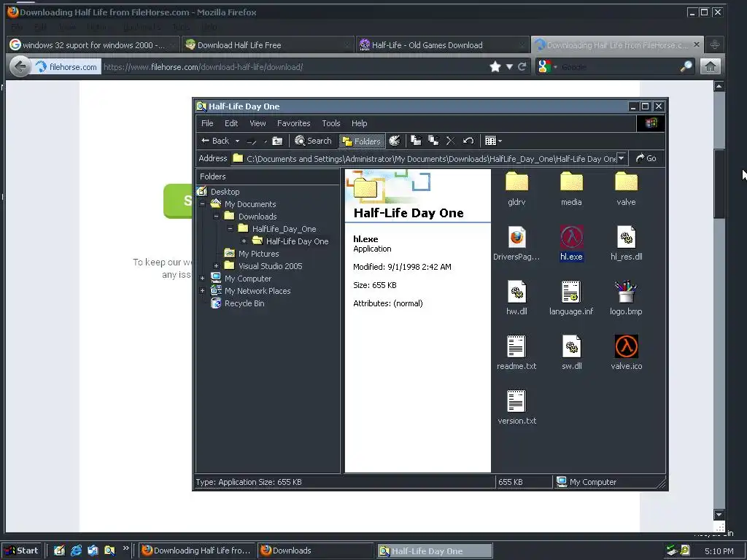Click the Up one folder toolbar icon
This screenshot has width=747, height=560.
click(276, 141)
